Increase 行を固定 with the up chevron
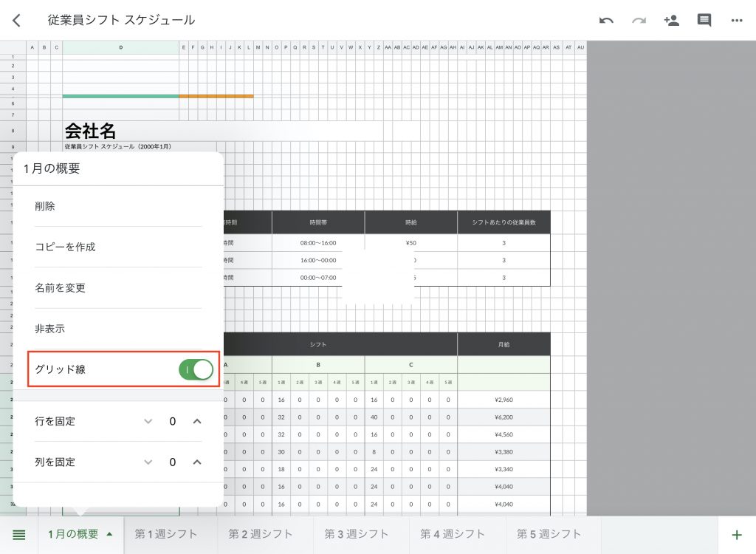 [x=197, y=421]
